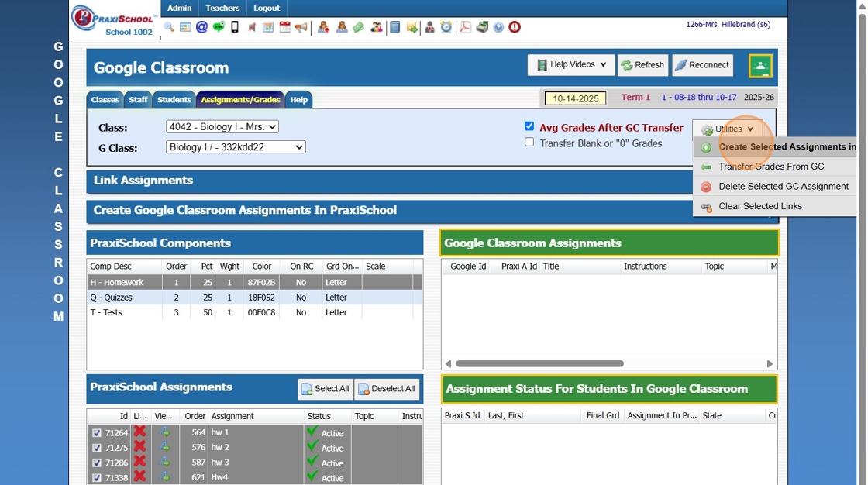Screen dimensions: 868x485
Task: Choose Transfer Grades From GC
Action: tap(775, 167)
